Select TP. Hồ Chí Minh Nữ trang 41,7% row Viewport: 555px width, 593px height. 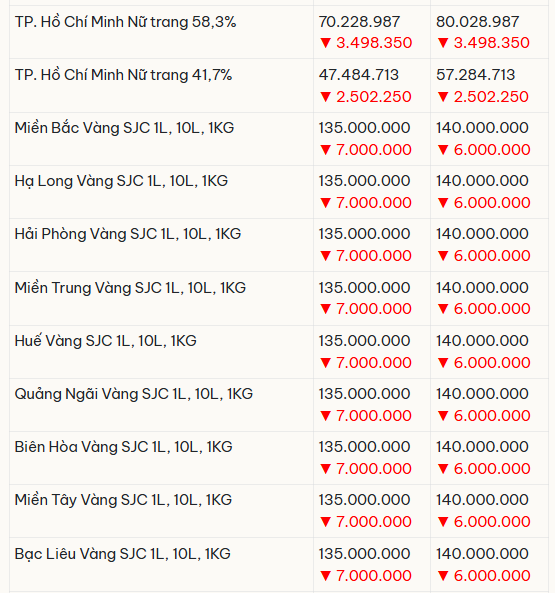(279, 85)
